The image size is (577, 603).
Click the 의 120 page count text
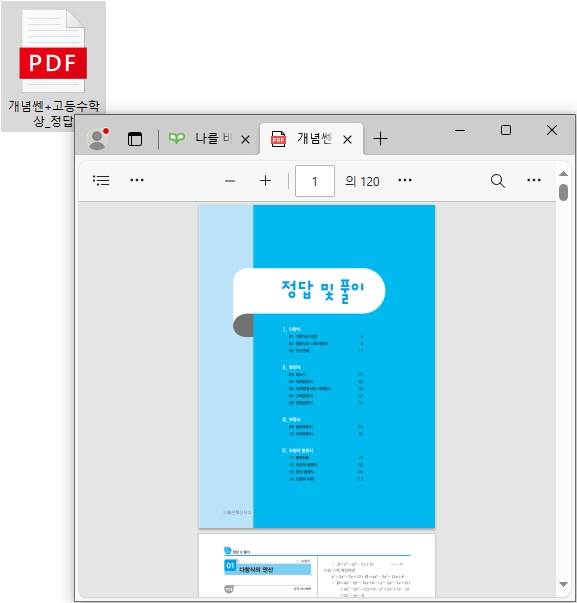click(x=362, y=181)
